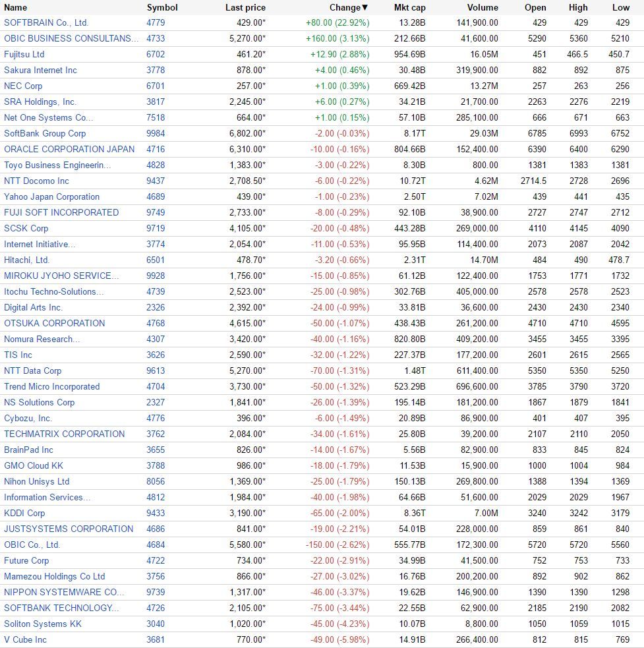Open JUSTSYSTEMS CORPORATION link
This screenshot has width=644, height=648.
[x=69, y=529]
